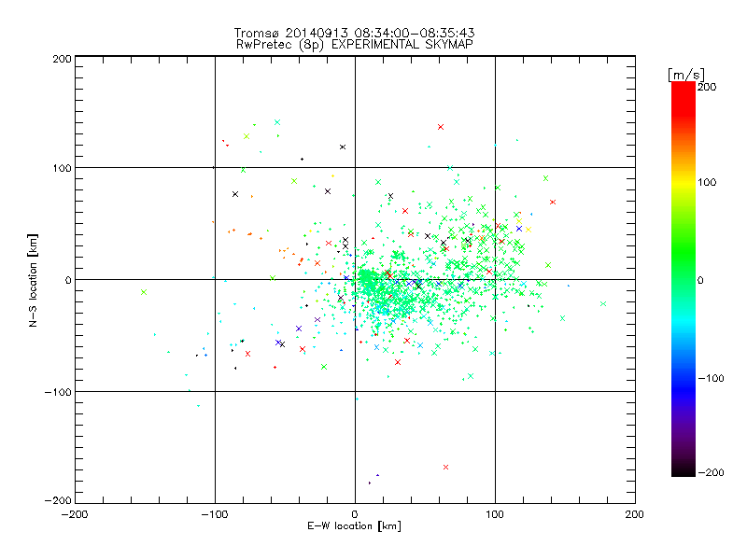The image size is (747, 560).
Task: Click the '[m/s]' colorbar unit label
Action: pyautogui.click(x=686, y=75)
